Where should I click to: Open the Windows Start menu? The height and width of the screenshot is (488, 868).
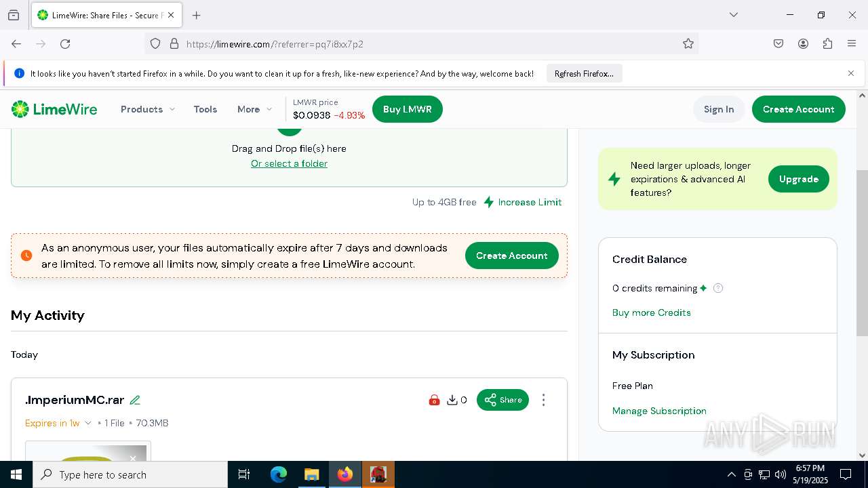coord(16,474)
